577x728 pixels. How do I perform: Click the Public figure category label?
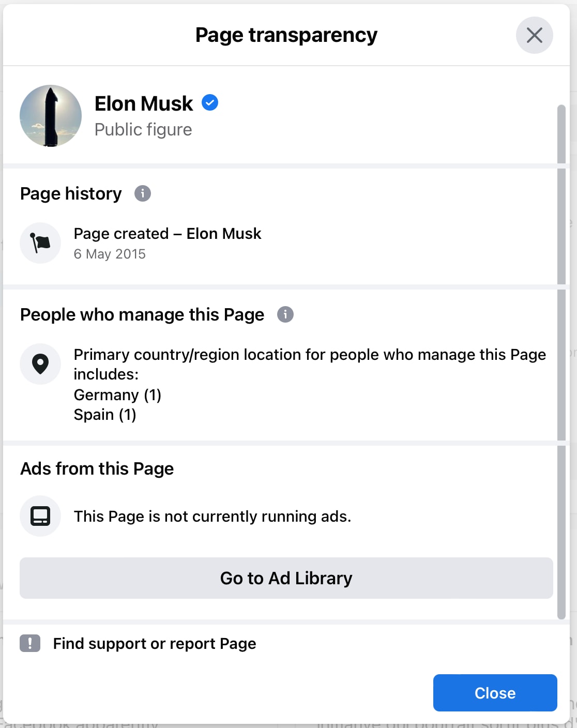(x=143, y=129)
